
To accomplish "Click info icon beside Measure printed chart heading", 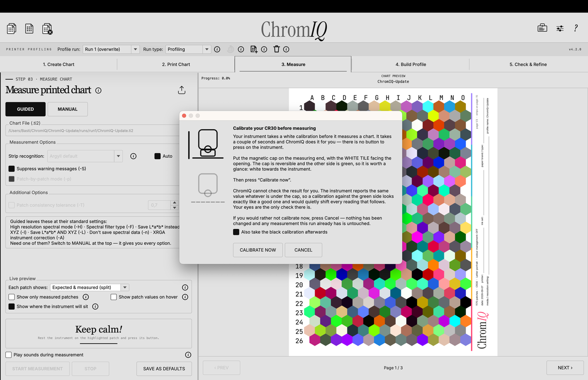I will pos(98,90).
